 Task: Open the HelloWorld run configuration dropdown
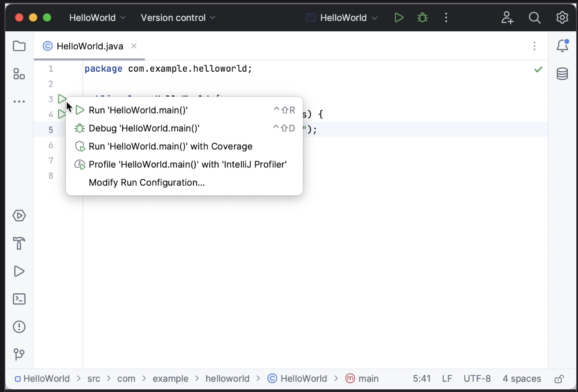click(342, 18)
